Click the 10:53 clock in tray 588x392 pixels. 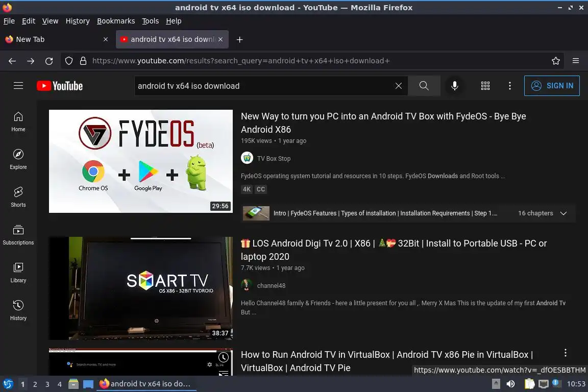pyautogui.click(x=576, y=384)
